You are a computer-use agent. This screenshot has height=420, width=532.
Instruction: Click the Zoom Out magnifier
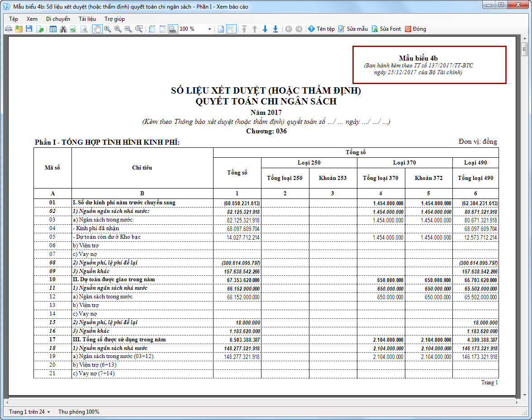[128, 29]
